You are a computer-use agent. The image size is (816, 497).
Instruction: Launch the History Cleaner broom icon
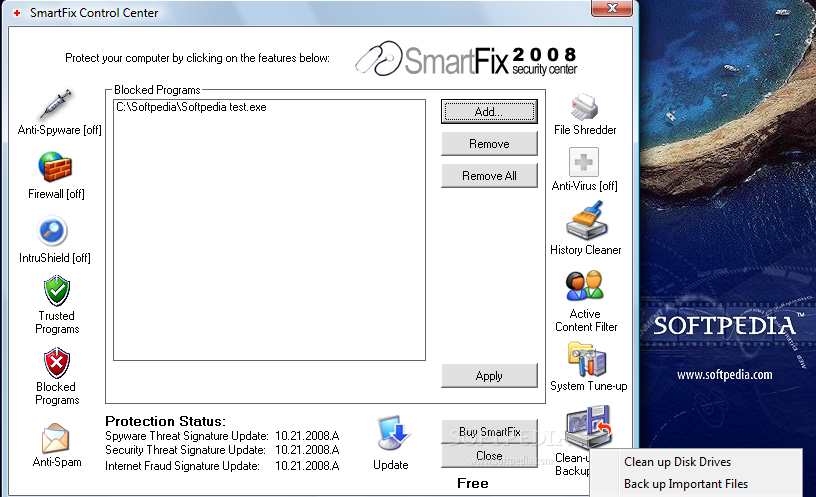click(586, 221)
